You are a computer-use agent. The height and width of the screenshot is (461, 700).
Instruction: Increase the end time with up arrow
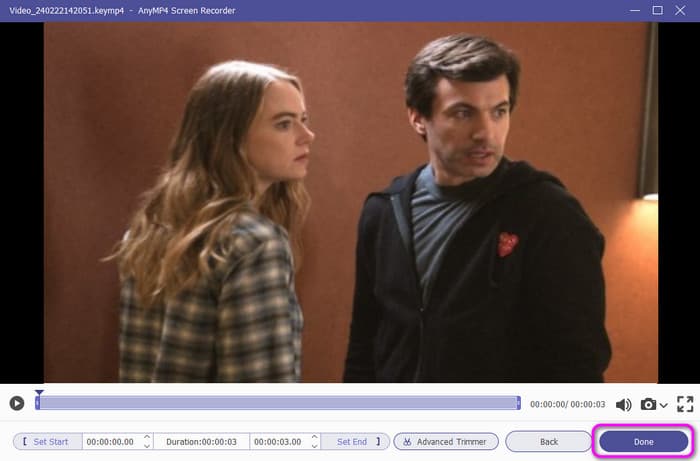pyautogui.click(x=315, y=437)
